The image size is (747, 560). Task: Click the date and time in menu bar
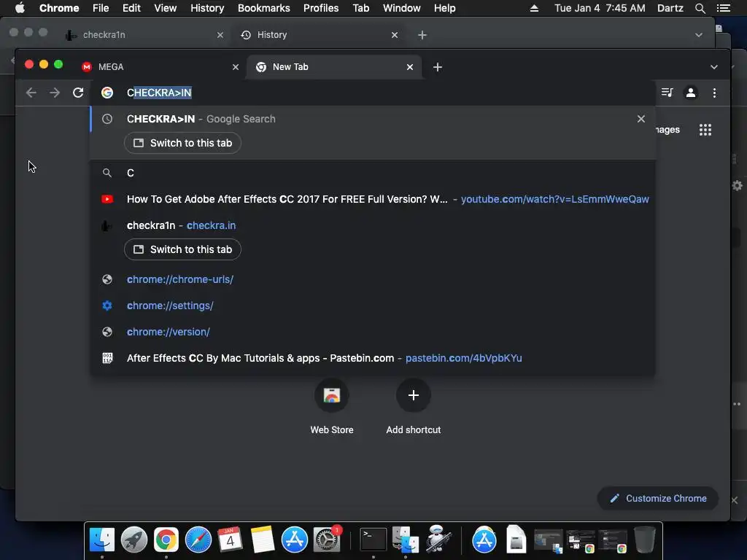point(600,8)
